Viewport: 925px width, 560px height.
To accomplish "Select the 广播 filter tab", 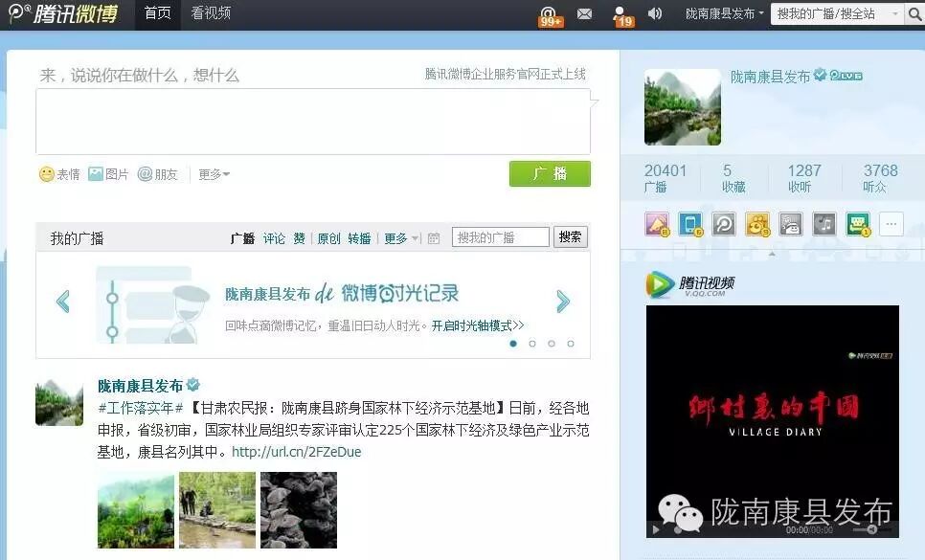I will pos(242,238).
